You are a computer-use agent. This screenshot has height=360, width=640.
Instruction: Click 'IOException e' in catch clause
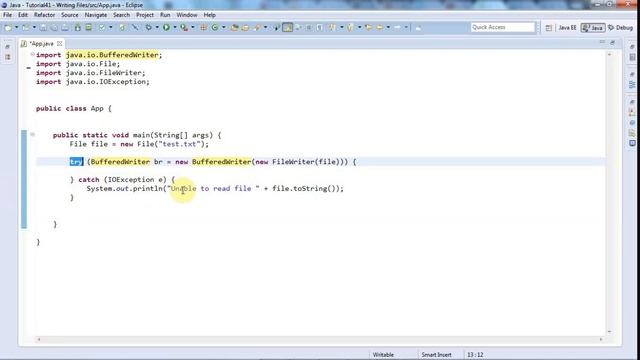135,180
